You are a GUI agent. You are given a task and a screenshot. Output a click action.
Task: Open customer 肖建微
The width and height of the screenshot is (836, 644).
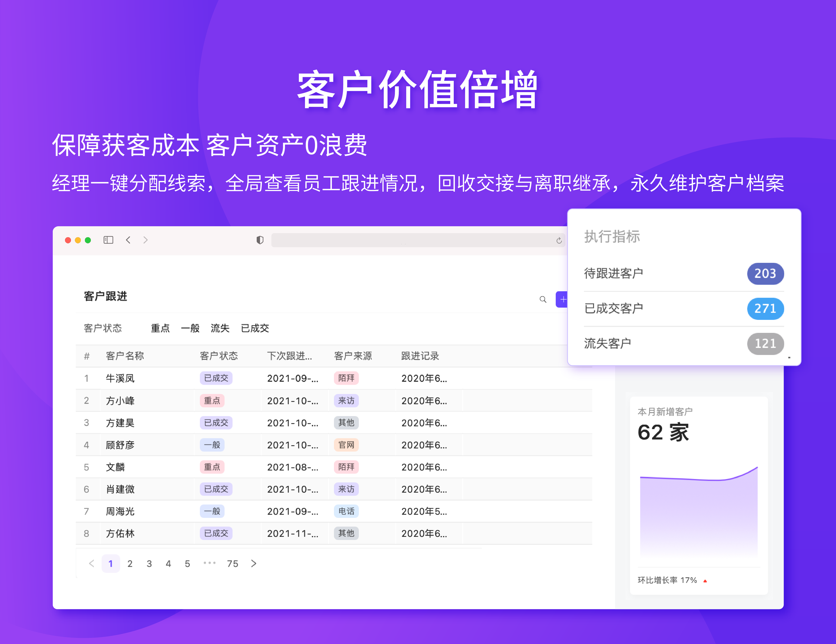click(120, 489)
